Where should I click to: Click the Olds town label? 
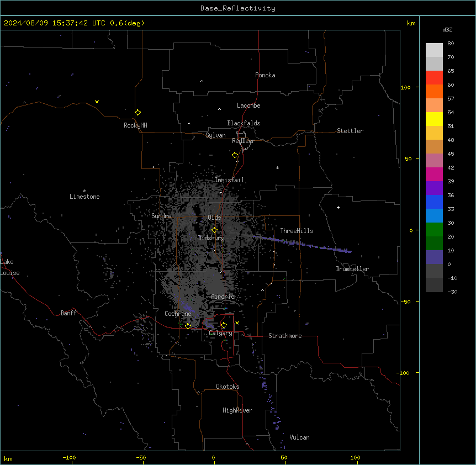(x=214, y=218)
